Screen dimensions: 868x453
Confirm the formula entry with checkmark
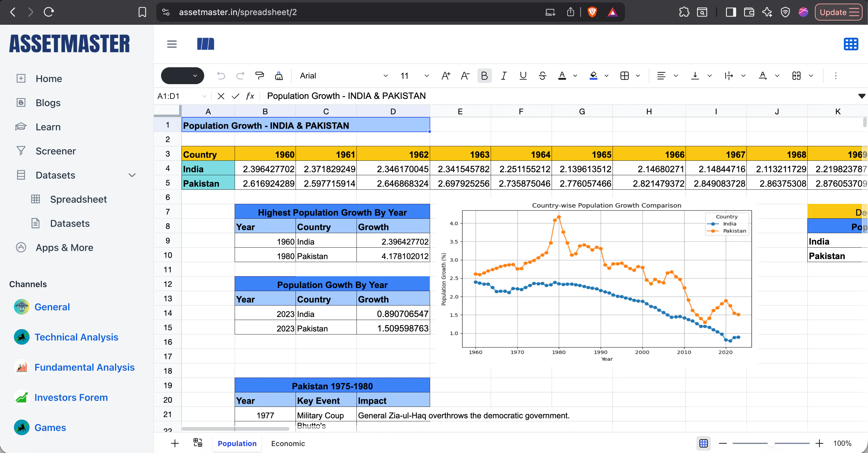point(236,97)
